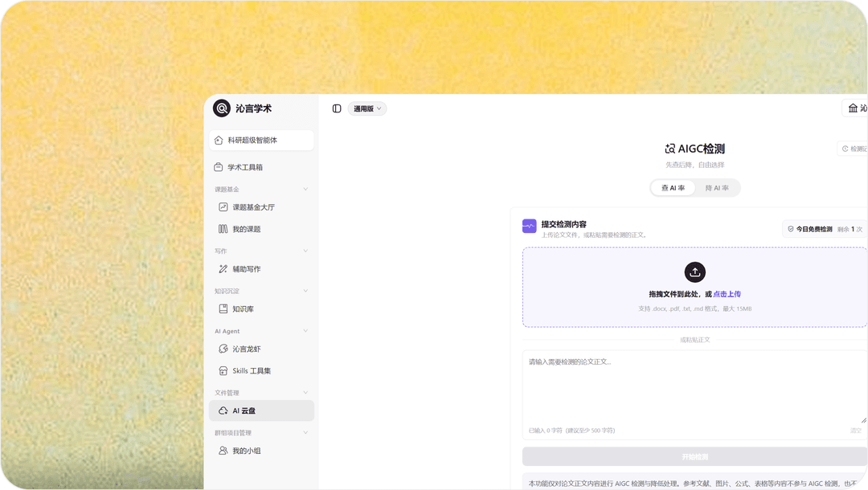Viewport: 868px width, 490px height.
Task: Collapse the 文件管理 section chevron
Action: pyautogui.click(x=305, y=393)
